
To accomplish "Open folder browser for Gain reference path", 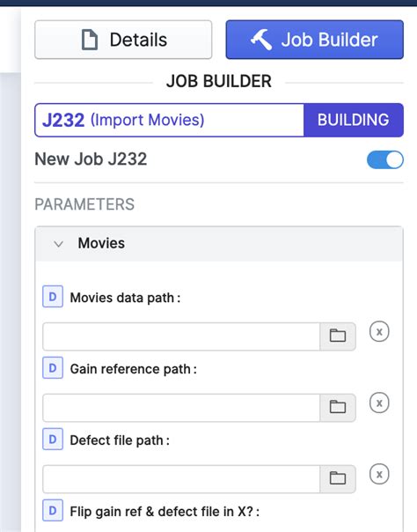I will pos(338,408).
